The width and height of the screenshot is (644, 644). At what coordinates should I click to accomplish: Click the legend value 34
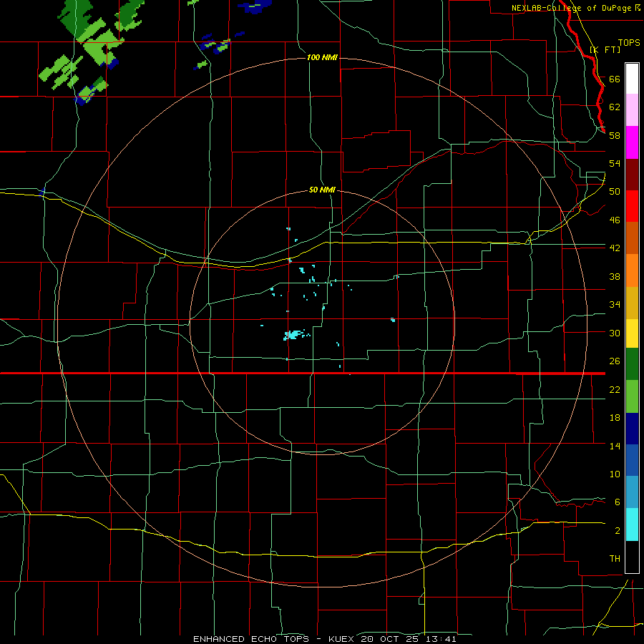[615, 304]
